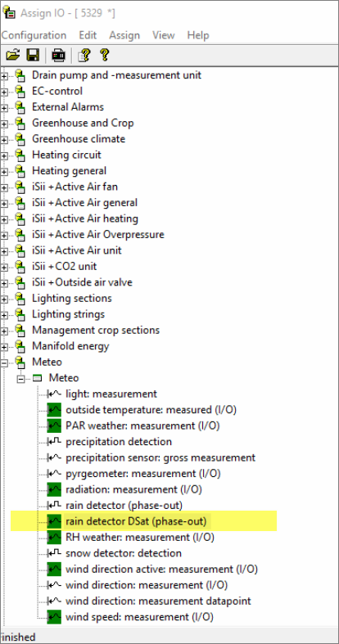This screenshot has height=644, width=339.
Task: Select pyrgeometer: measurement (I/O) item
Action: (x=143, y=474)
